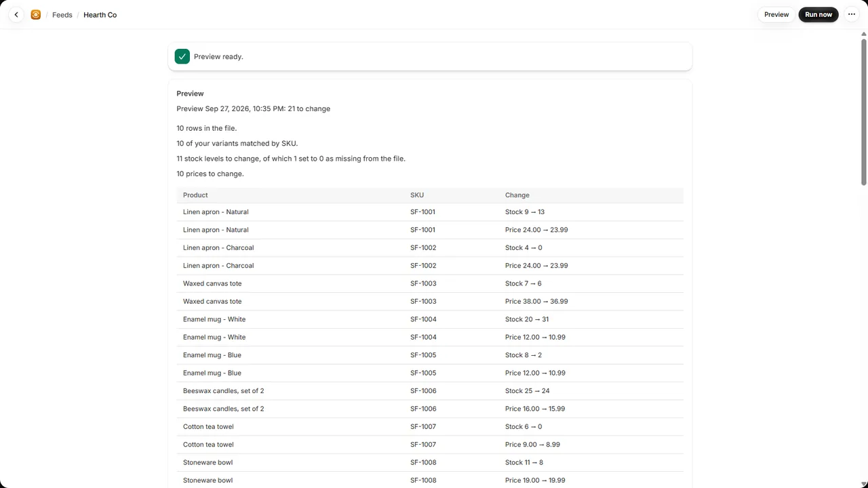Select the 'Price 16.00 → 15.99' cell
This screenshot has height=488, width=868.
point(535,409)
